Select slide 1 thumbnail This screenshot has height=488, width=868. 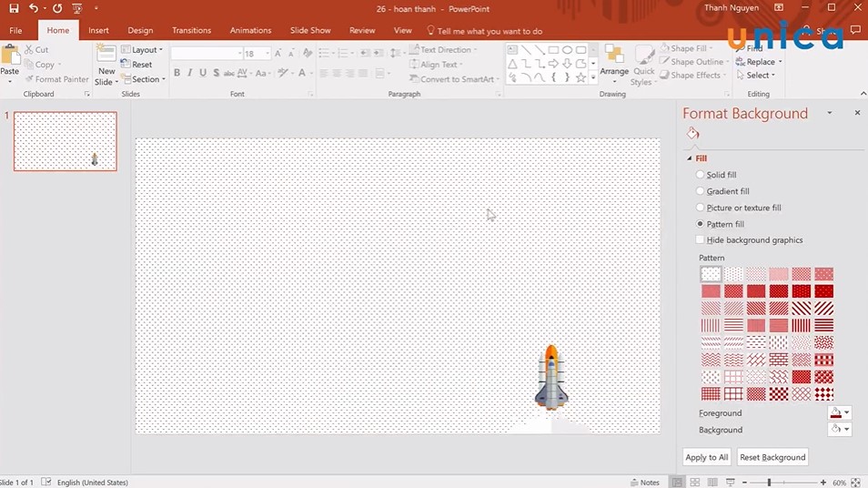click(66, 141)
